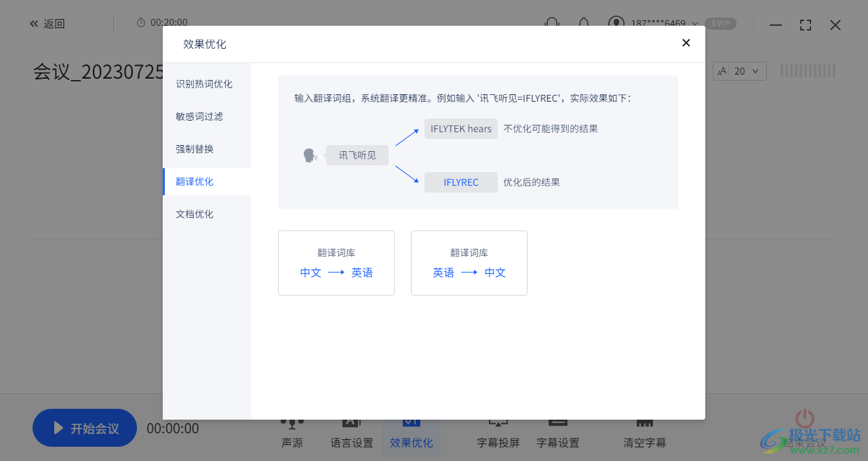
Task: Open the 声源 sound source panel
Action: (292, 434)
